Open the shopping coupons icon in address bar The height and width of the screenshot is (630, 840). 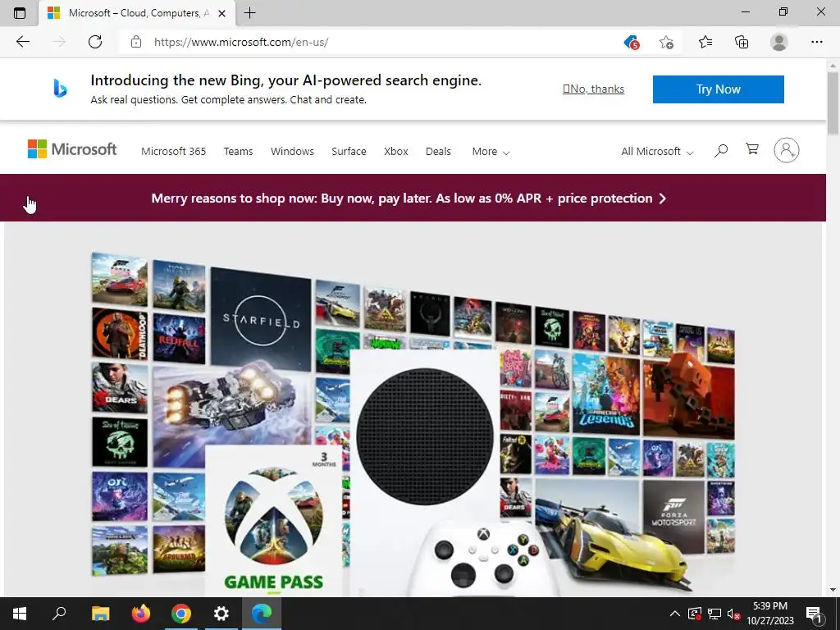pyautogui.click(x=632, y=42)
